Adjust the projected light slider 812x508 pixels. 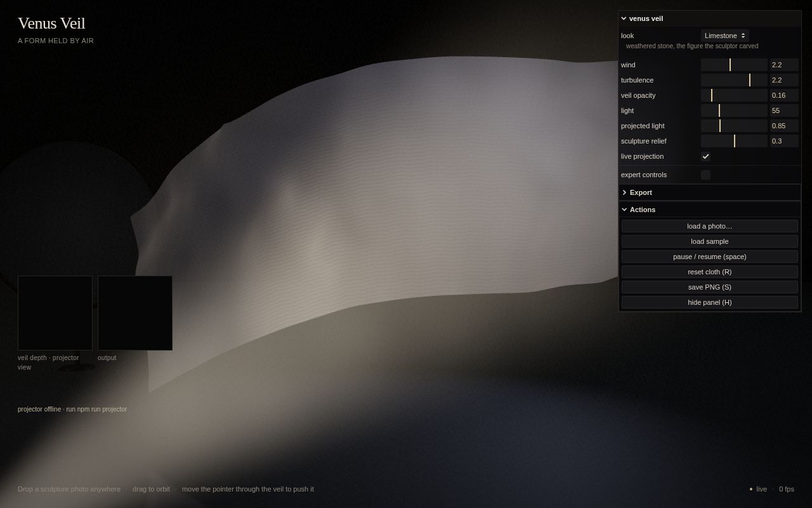coord(734,126)
